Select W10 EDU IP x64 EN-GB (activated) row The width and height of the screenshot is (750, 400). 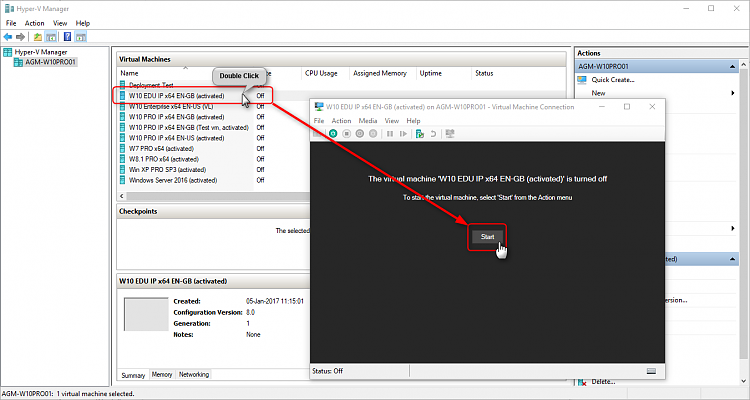[x=176, y=96]
